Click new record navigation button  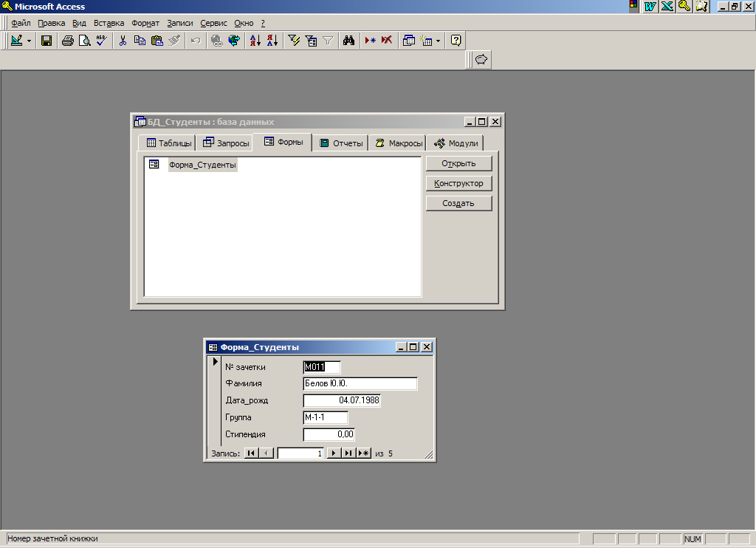[x=363, y=453]
